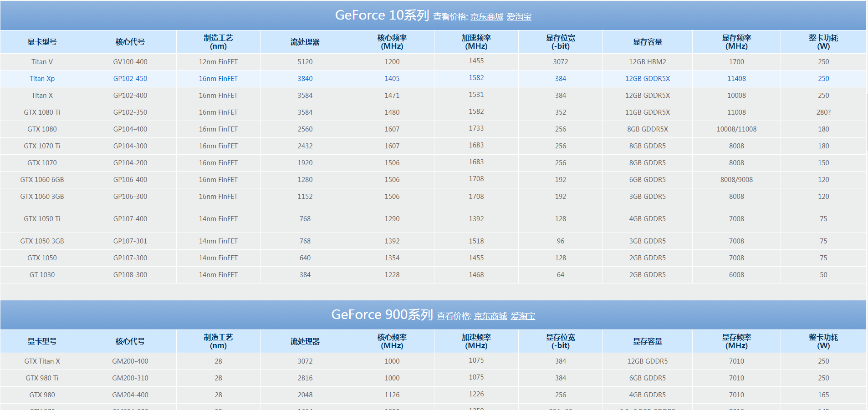
Task: Click the GP104-400 core code cell
Action: (130, 129)
